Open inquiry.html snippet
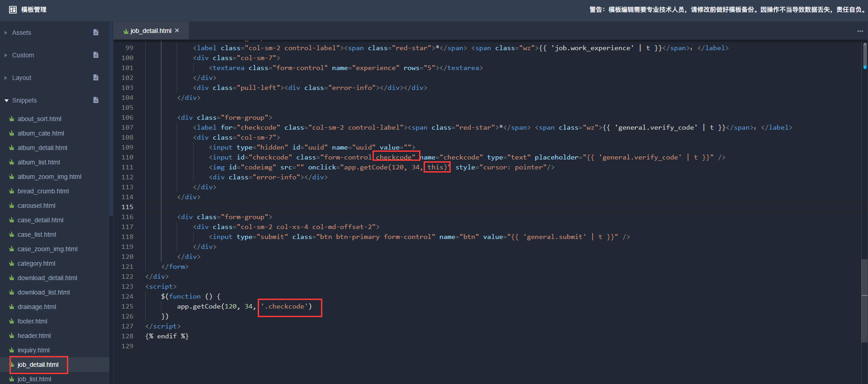868x384 pixels. tap(33, 350)
